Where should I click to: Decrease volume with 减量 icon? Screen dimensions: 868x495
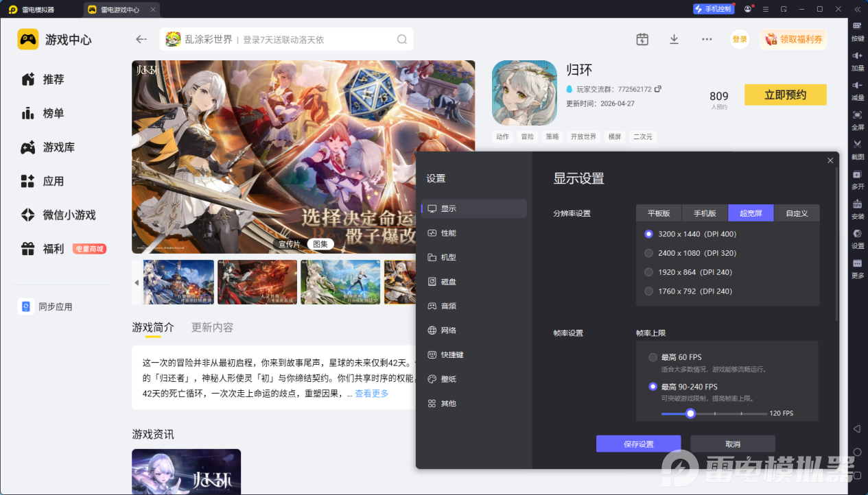tap(858, 89)
